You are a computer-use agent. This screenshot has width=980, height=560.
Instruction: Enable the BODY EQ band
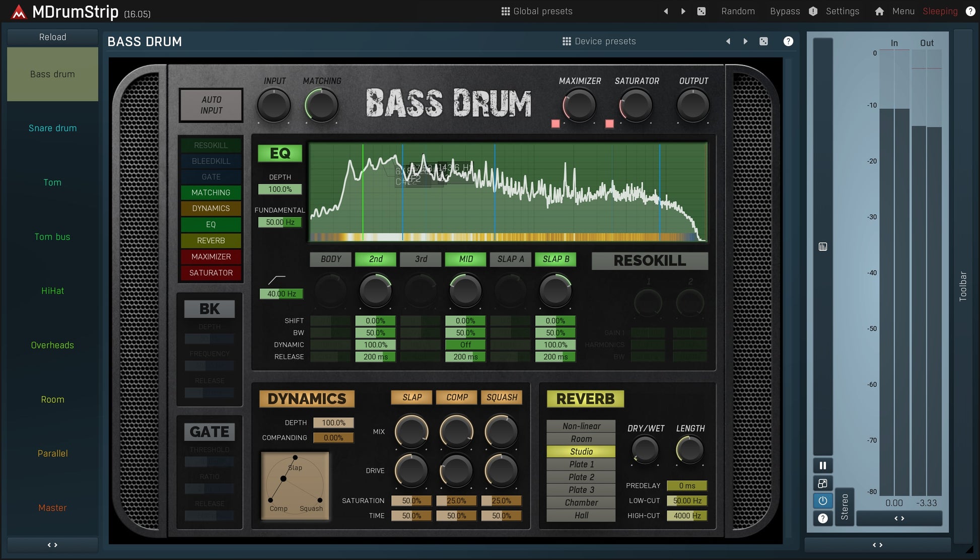coord(331,259)
